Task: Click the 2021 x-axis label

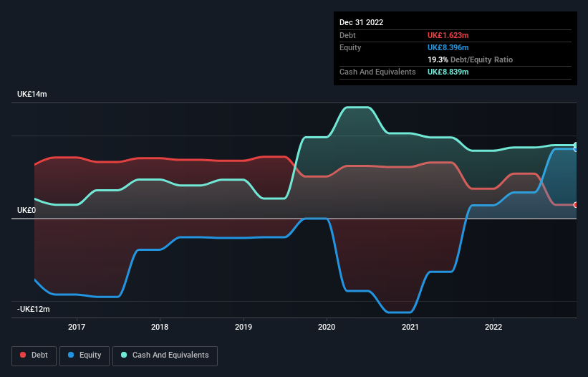Action: 410,327
